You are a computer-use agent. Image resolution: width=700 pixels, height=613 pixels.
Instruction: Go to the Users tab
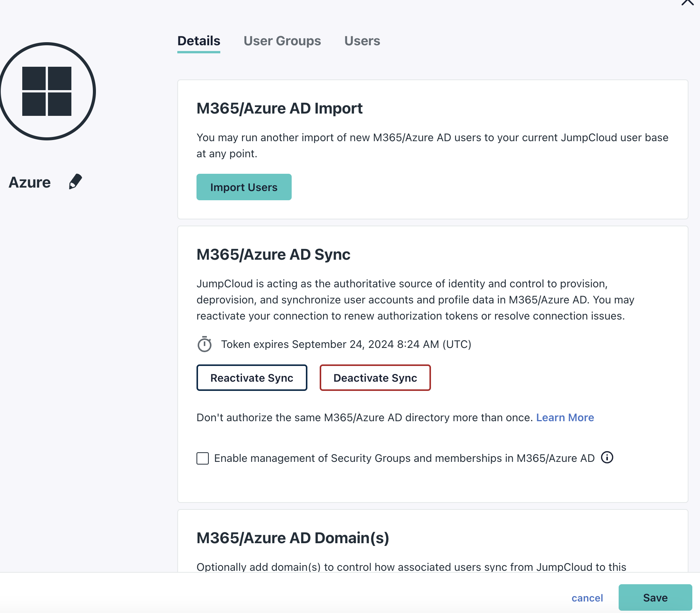click(362, 41)
